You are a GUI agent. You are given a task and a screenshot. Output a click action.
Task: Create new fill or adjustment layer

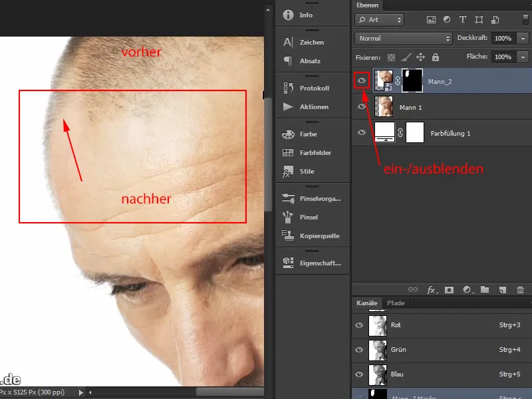[x=467, y=290]
